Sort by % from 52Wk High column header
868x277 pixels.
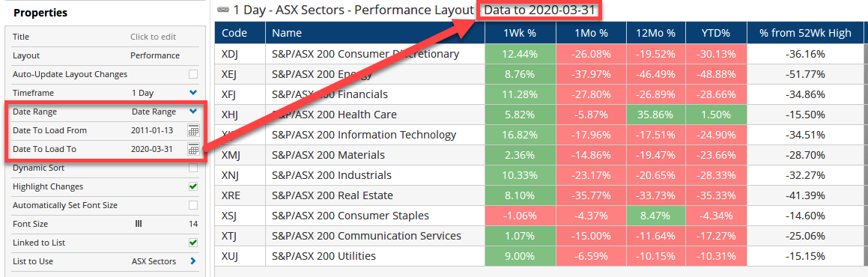click(805, 33)
